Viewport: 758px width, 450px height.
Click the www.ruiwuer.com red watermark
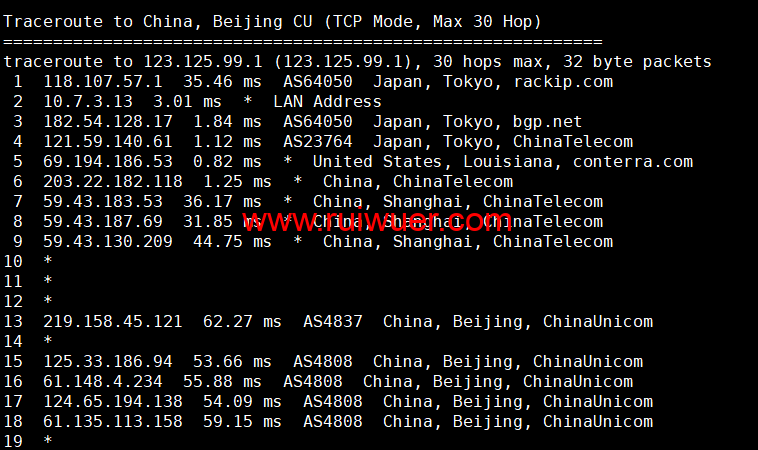pos(377,221)
